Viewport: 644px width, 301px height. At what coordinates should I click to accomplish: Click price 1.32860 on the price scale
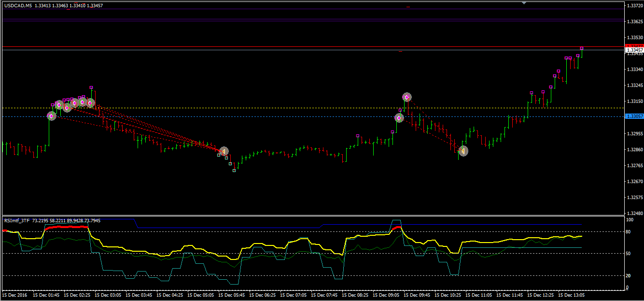click(x=634, y=150)
